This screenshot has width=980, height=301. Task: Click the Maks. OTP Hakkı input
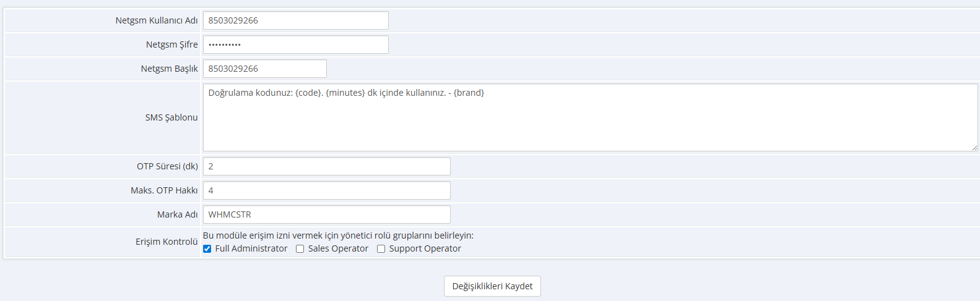pos(326,190)
